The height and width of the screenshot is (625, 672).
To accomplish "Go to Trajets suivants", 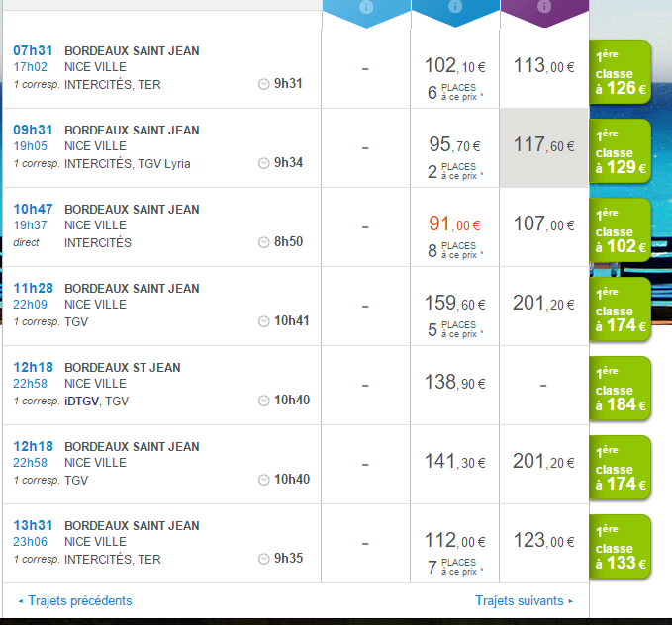I will pyautogui.click(x=520, y=600).
